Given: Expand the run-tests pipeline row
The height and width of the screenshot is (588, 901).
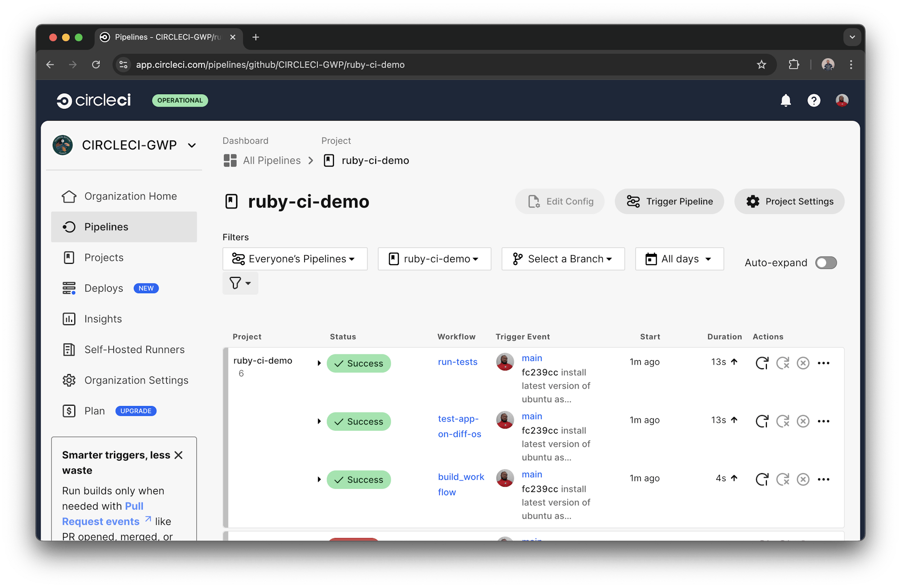Looking at the screenshot, I should [319, 363].
